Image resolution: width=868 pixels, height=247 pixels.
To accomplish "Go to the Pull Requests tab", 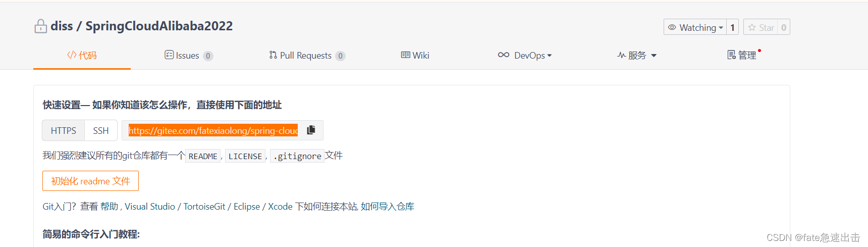I will (x=307, y=55).
